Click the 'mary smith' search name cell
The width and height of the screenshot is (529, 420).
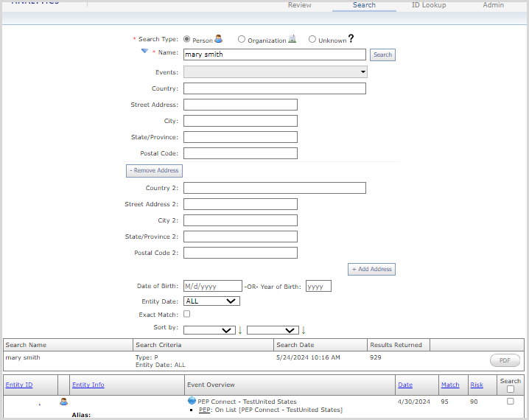23,357
